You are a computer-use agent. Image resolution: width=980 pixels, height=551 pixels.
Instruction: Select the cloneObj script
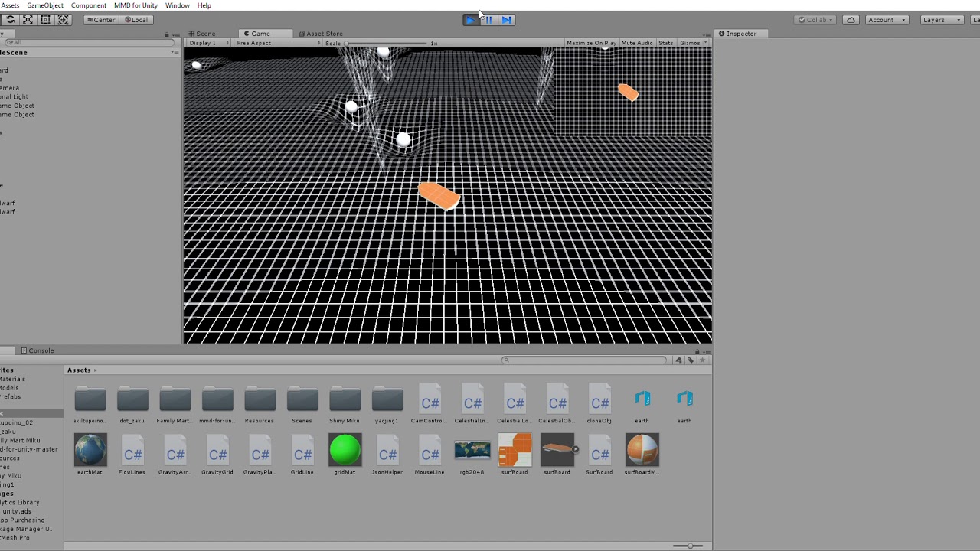click(599, 405)
